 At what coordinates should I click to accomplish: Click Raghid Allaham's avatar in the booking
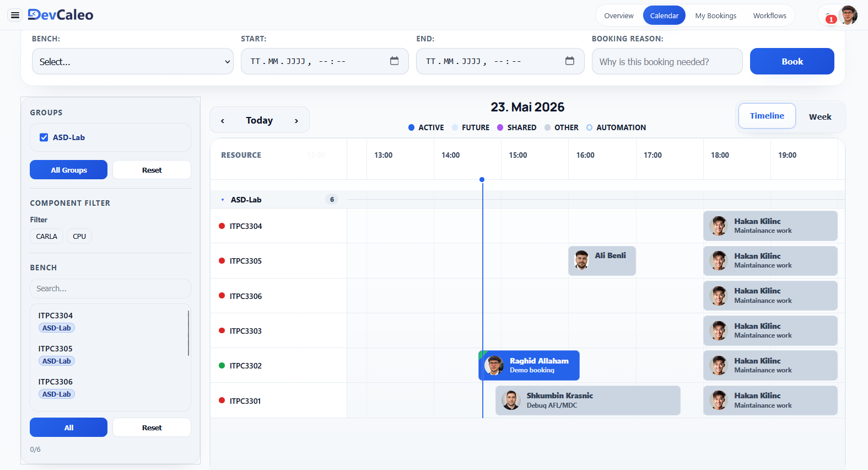pos(494,365)
